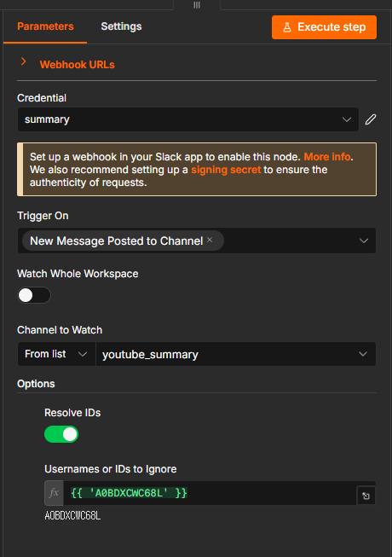Switch to the Settings tab
The image size is (392, 557).
tap(121, 26)
